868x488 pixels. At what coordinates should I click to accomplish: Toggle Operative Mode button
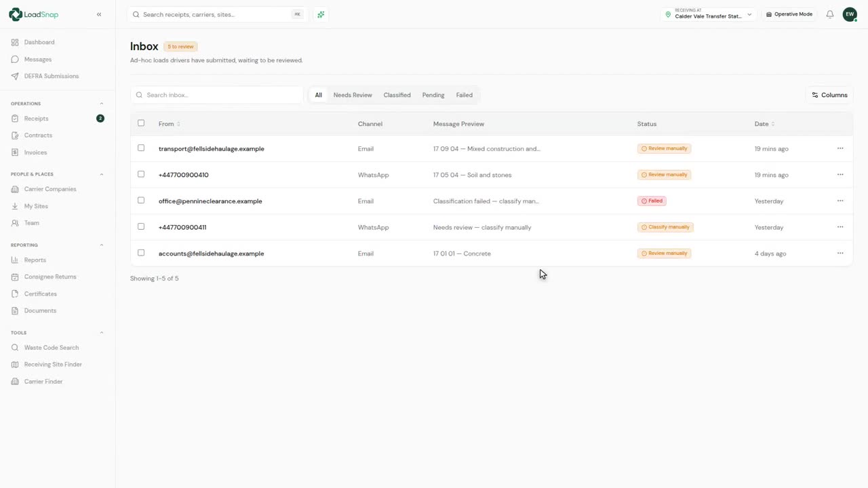[789, 14]
